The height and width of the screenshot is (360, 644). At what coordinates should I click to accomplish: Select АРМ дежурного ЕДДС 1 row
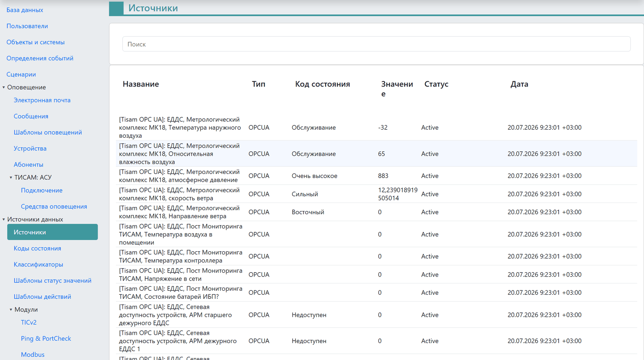coord(376,341)
